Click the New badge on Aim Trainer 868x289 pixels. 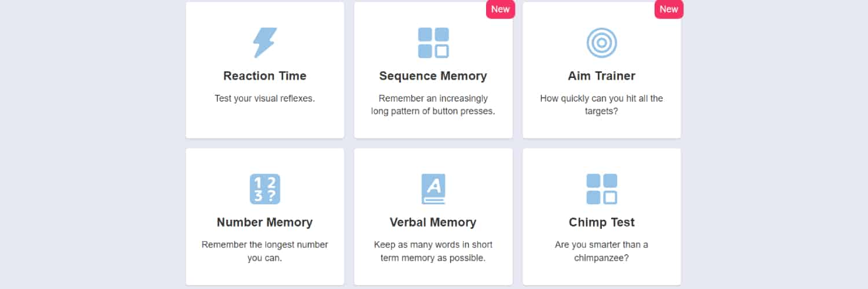tap(669, 9)
